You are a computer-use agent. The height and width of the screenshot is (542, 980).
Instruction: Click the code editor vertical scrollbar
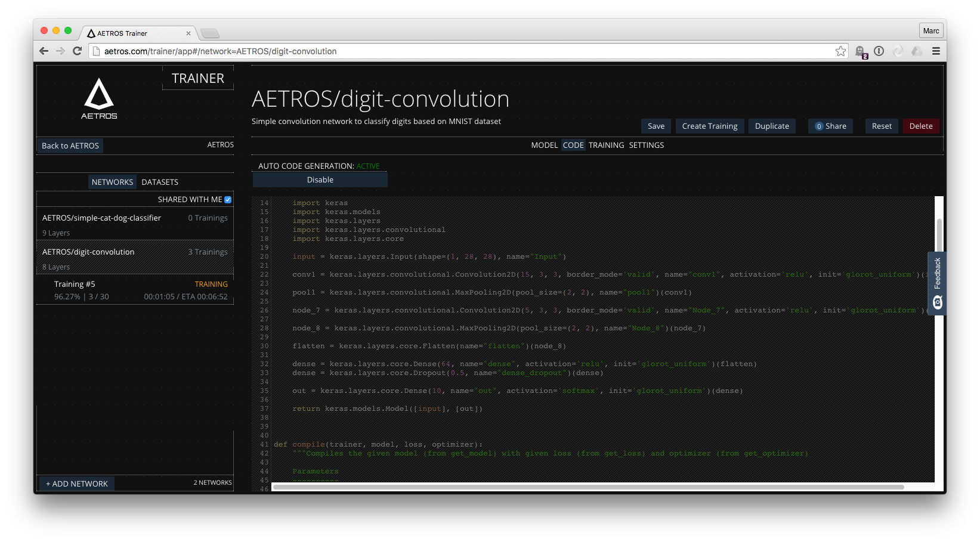pyautogui.click(x=939, y=236)
